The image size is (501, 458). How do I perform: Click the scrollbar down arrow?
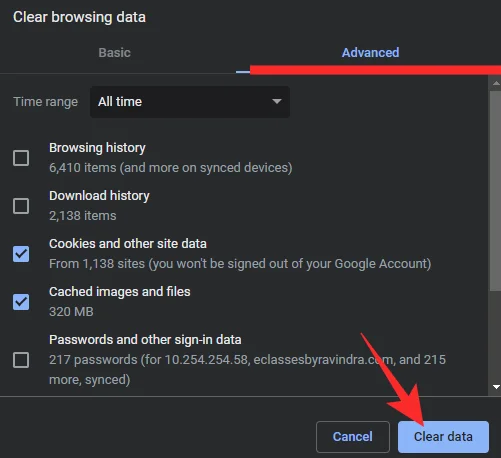pos(496,387)
